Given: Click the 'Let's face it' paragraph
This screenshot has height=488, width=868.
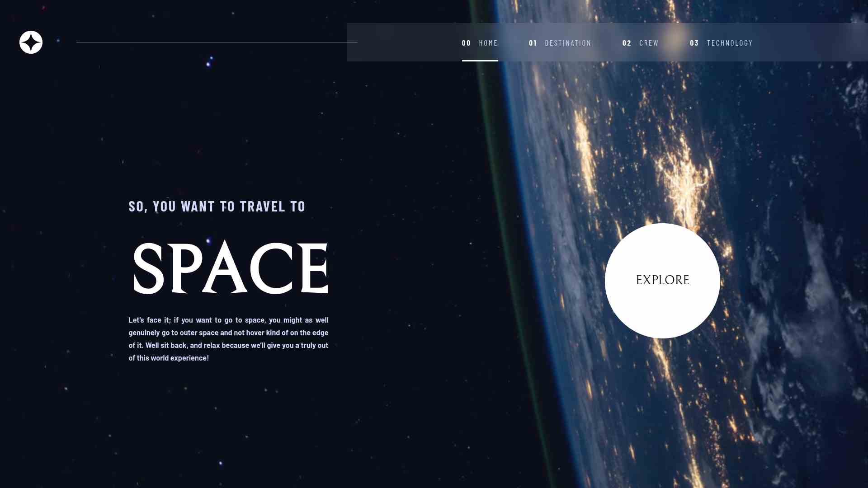Looking at the screenshot, I should click(228, 339).
